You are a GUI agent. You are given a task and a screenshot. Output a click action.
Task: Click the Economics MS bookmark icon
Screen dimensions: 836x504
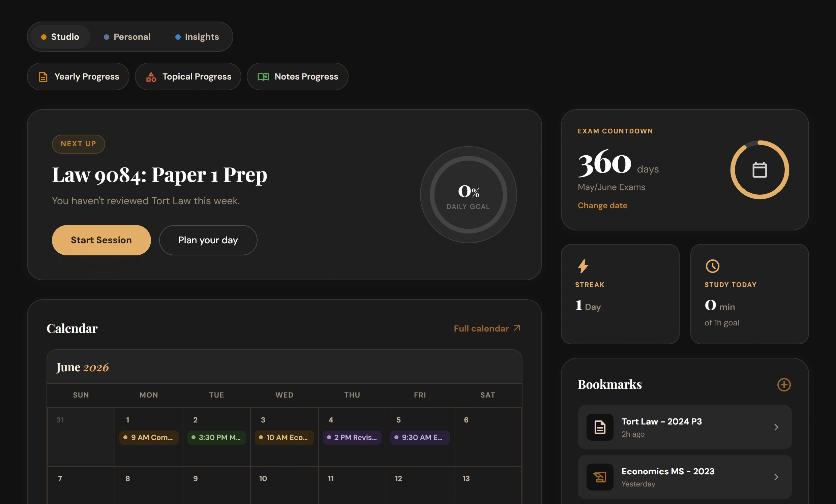click(599, 477)
